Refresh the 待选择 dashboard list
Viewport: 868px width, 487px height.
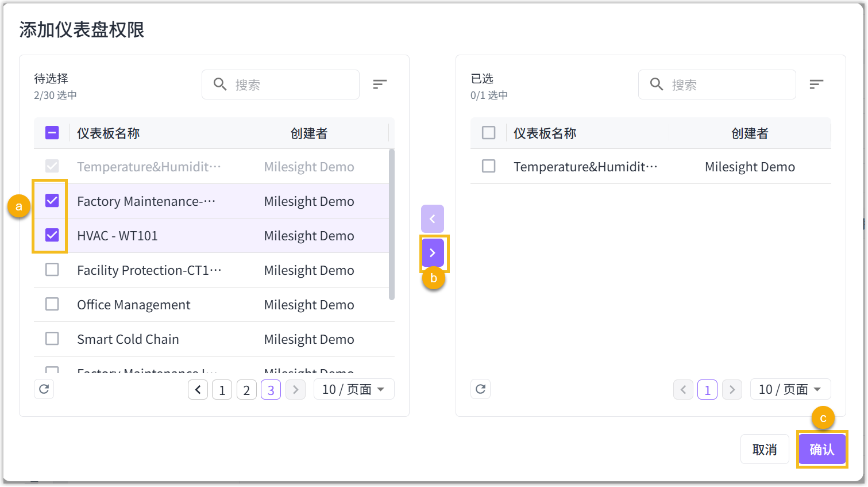coord(44,389)
